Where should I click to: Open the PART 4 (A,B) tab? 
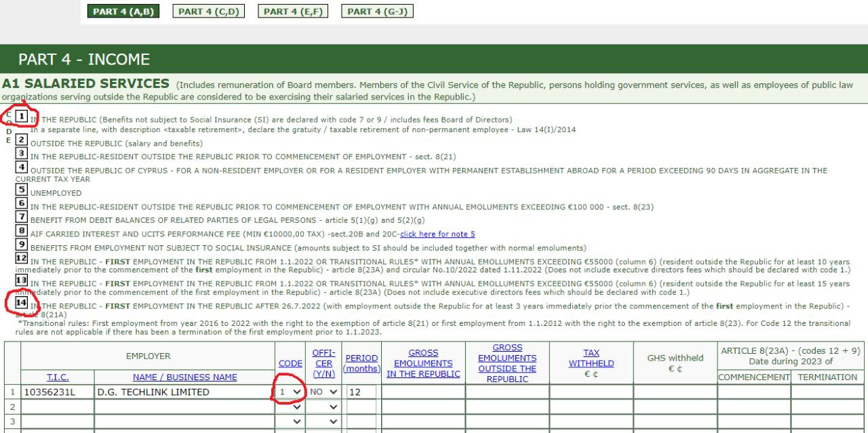click(x=123, y=12)
